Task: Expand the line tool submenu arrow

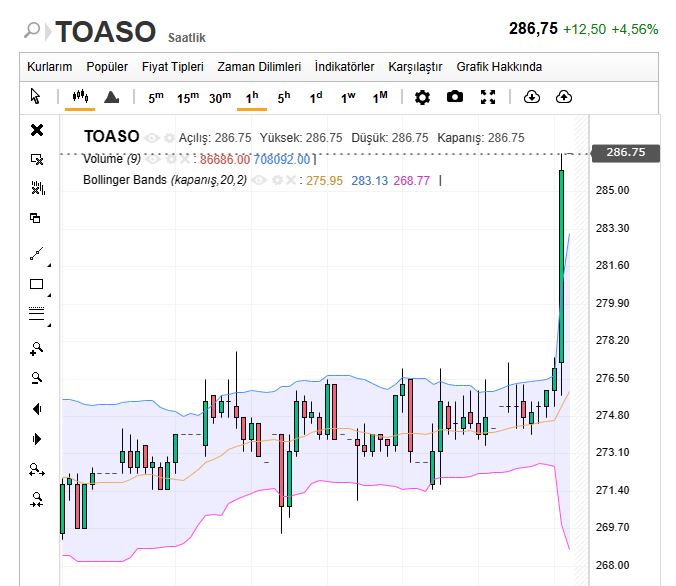Action: [x=49, y=265]
